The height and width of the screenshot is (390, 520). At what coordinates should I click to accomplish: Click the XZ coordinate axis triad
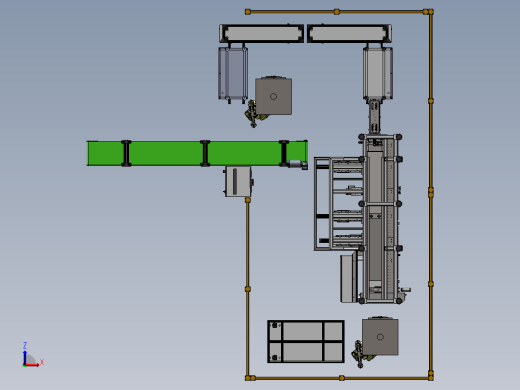[x=33, y=355]
